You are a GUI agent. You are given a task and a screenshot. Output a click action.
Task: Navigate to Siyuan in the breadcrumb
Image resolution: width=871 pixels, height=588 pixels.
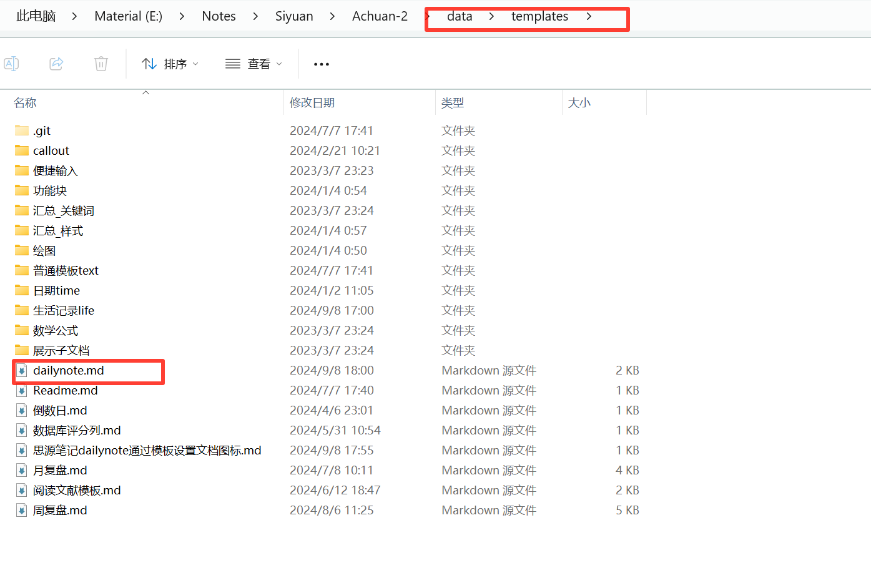[294, 16]
